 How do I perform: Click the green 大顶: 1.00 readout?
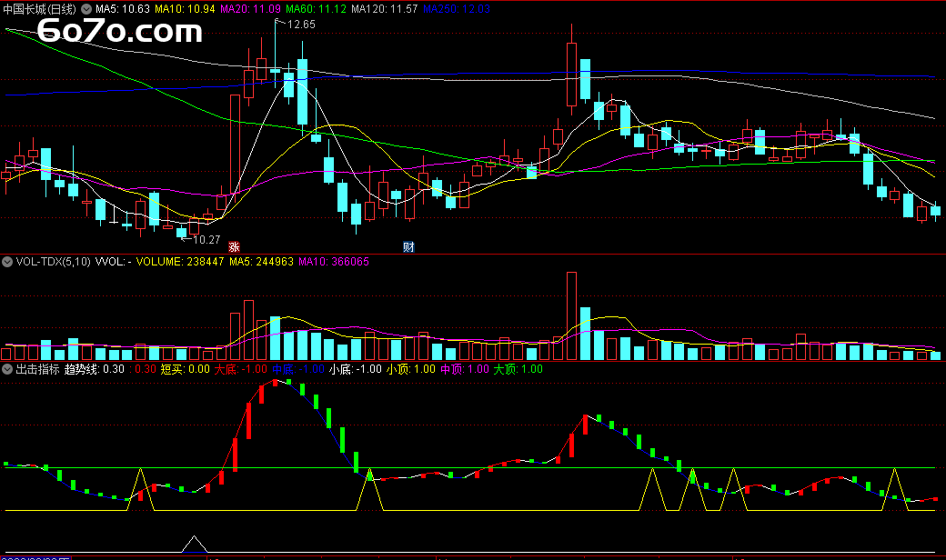[x=518, y=369]
